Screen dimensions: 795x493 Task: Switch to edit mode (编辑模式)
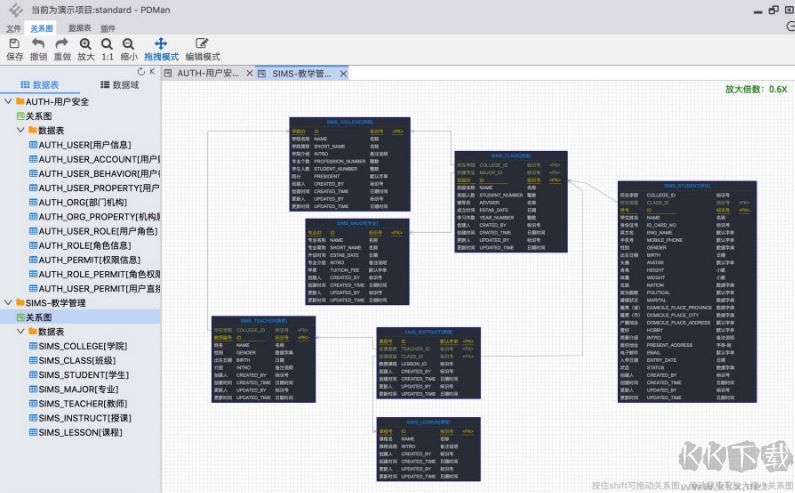tap(202, 44)
